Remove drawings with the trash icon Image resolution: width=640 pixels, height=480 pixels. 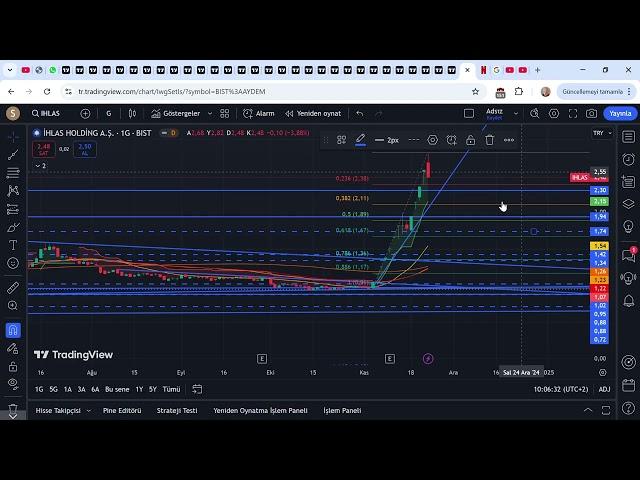(13, 409)
